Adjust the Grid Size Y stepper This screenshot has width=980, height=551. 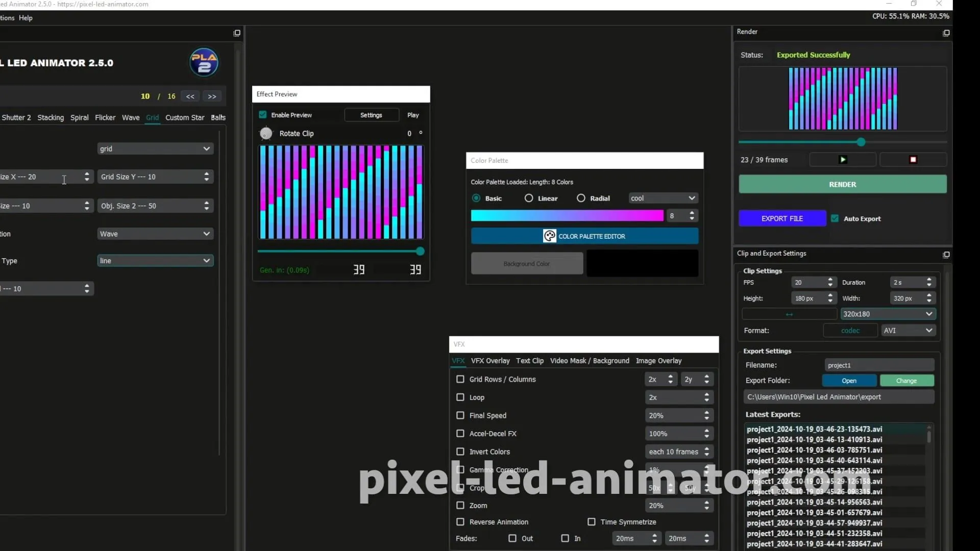[206, 177]
